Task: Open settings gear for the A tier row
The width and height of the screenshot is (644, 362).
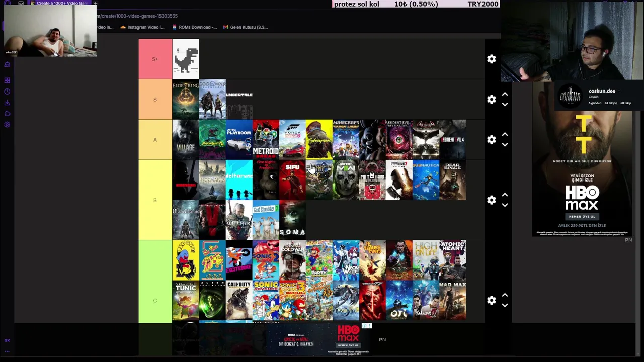Action: 492,140
